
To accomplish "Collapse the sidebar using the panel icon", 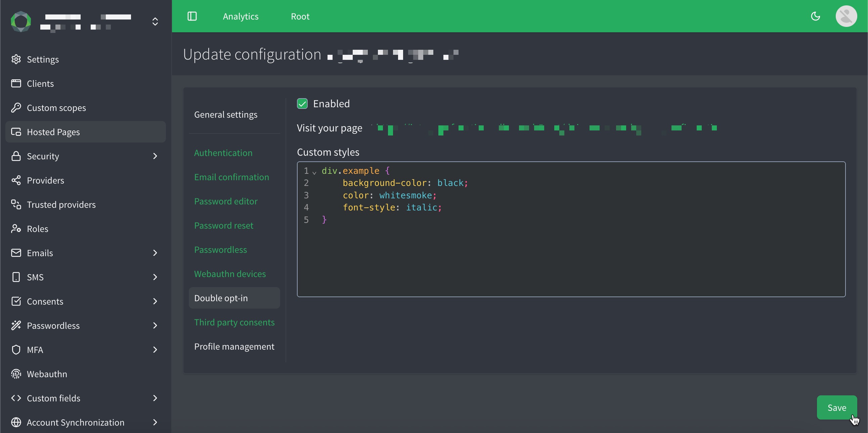I will tap(192, 16).
